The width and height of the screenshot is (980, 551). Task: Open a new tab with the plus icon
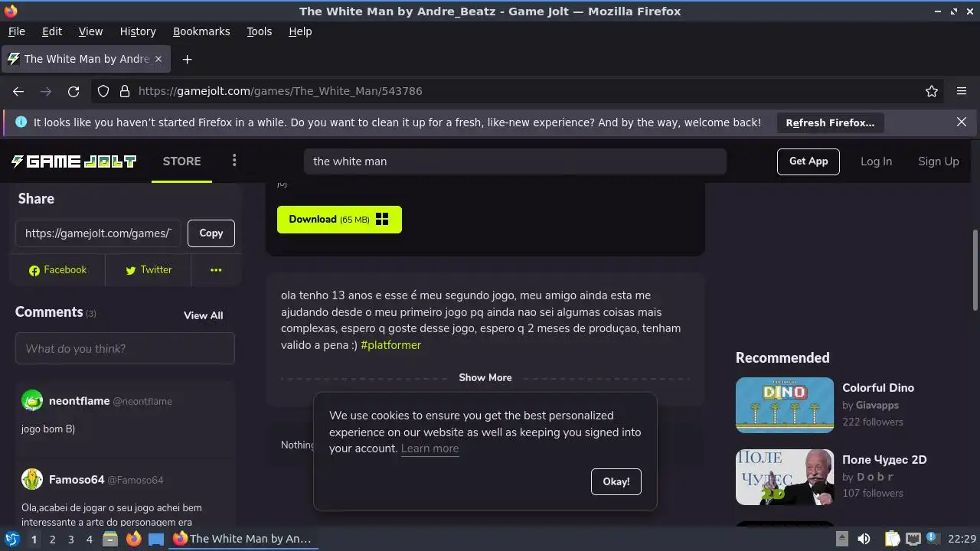coord(187,59)
